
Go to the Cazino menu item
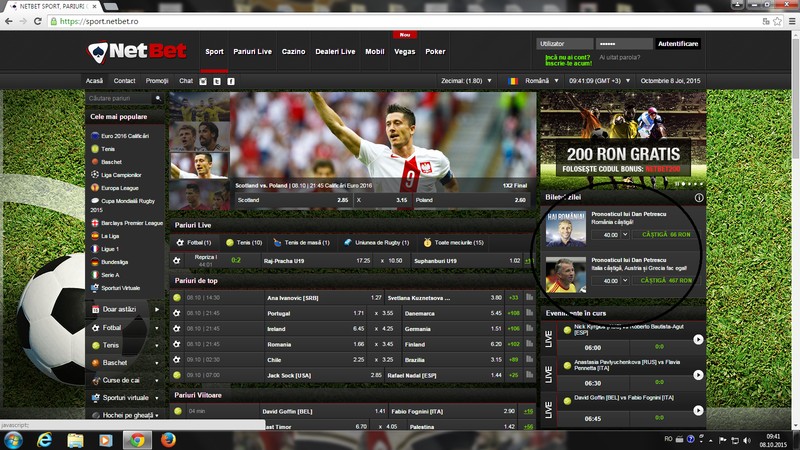293,52
